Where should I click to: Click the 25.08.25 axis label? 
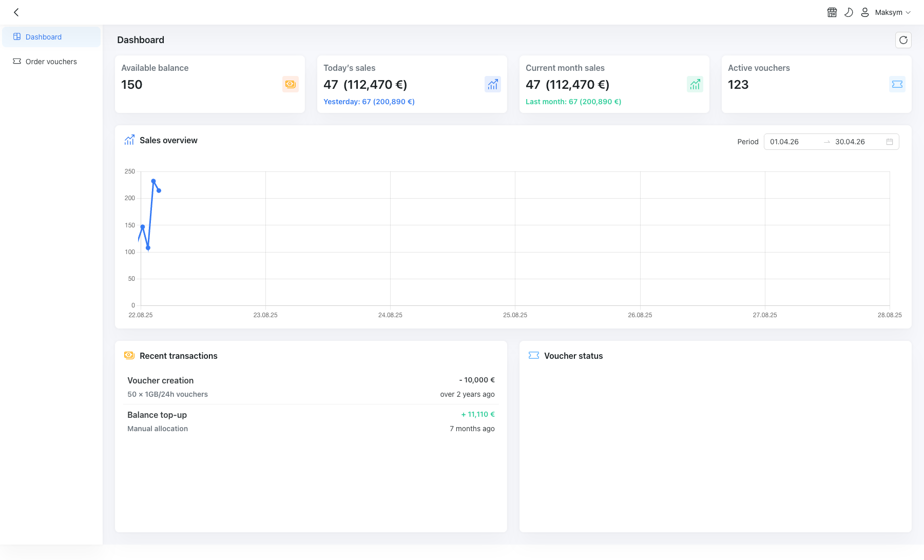(515, 315)
